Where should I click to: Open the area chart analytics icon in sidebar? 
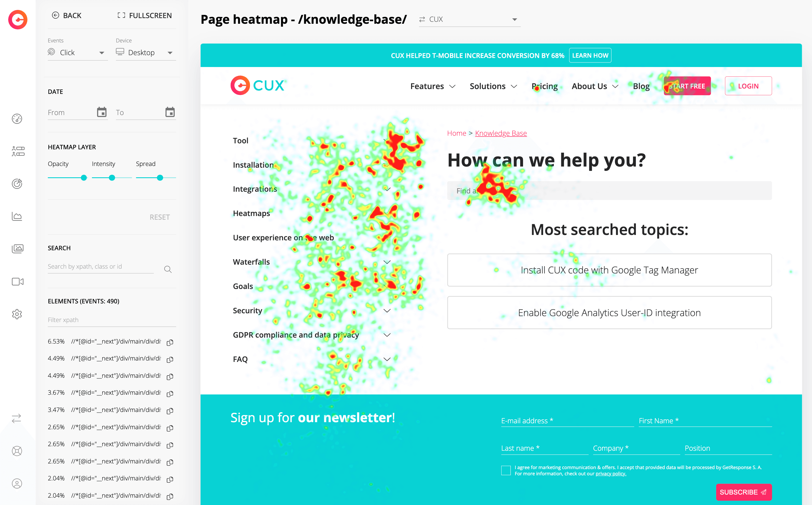click(x=17, y=216)
